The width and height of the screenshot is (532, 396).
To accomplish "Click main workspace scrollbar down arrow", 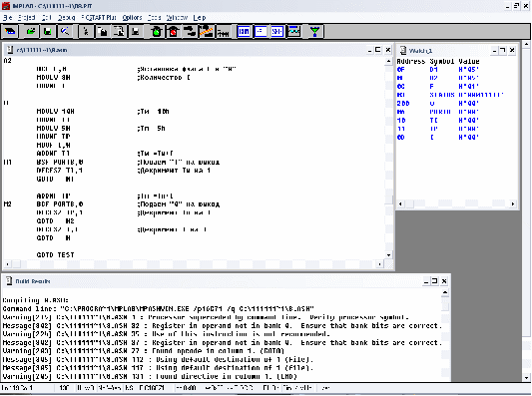I will pyautogui.click(x=526, y=377).
